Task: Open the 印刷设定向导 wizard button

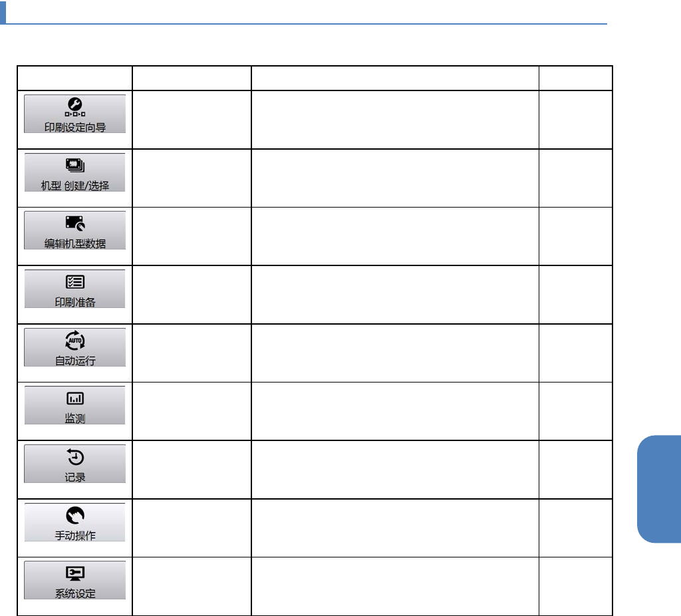Action: (x=74, y=114)
